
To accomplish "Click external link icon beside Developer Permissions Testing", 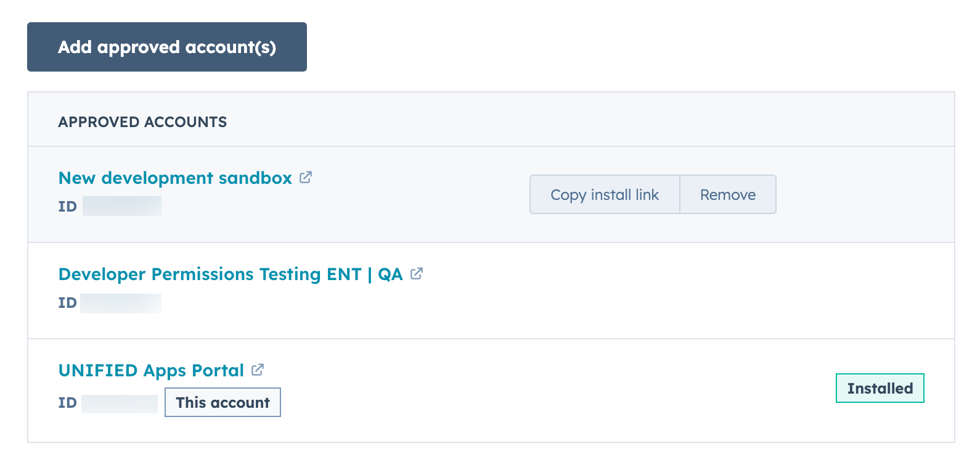I will pos(417,273).
